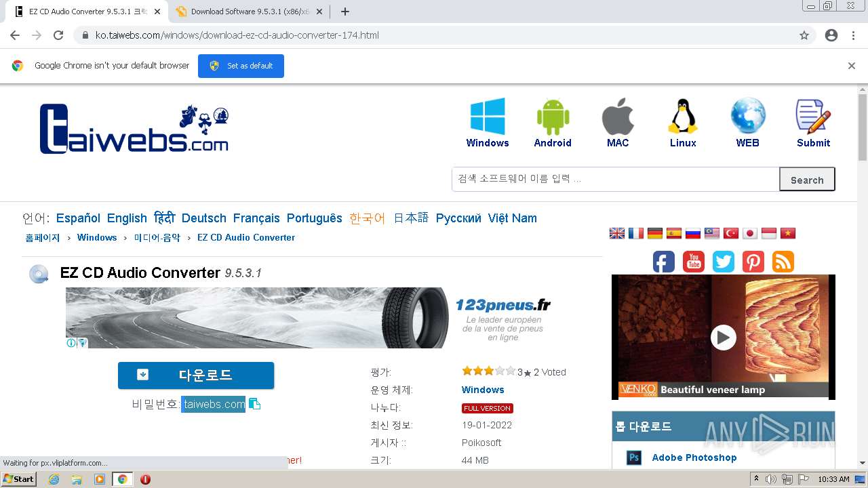The width and height of the screenshot is (868, 488).
Task: Launch Internet Explorer from the taskbar
Action: coord(54,479)
